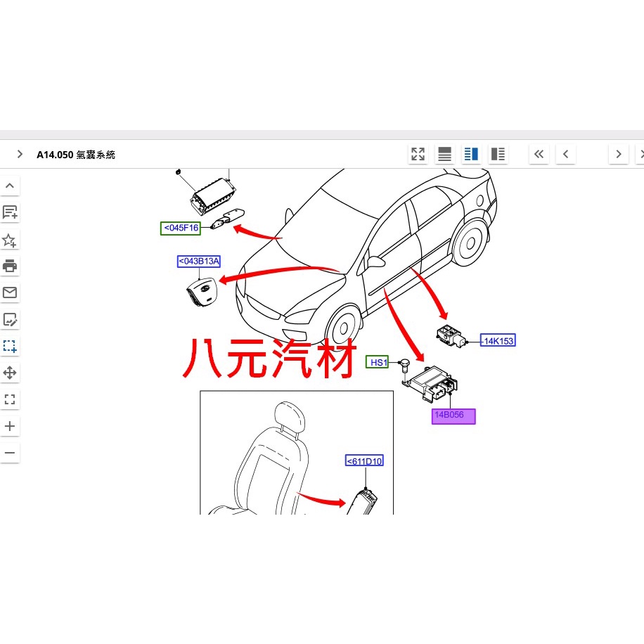Image resolution: width=644 pixels, height=644 pixels.
Task: Zoom in with the plus button
Action: click(x=10, y=426)
